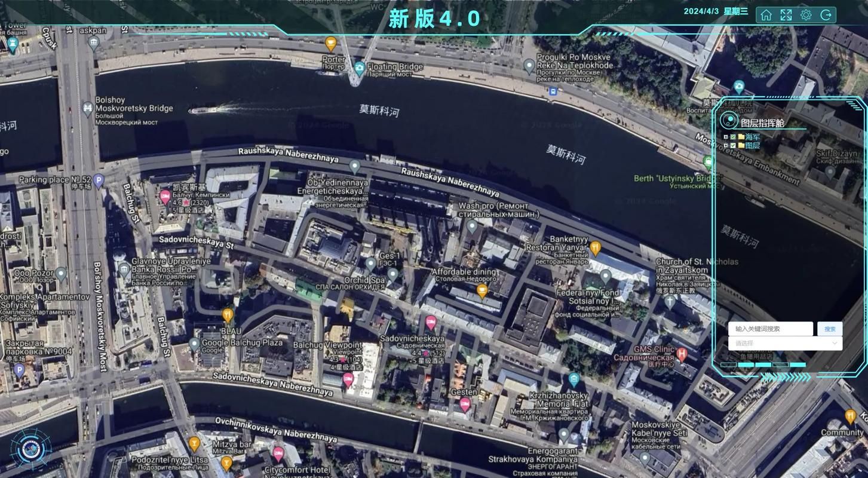
Task: Click the 图层指挥舱 panel header orb icon
Action: tap(729, 121)
